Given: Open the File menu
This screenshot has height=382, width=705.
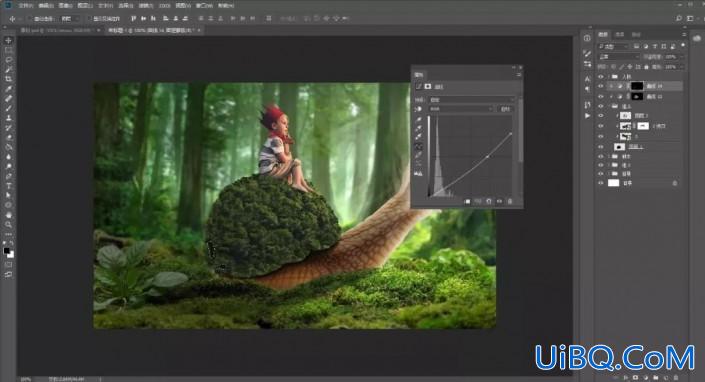Looking at the screenshot, I should click(x=26, y=6).
